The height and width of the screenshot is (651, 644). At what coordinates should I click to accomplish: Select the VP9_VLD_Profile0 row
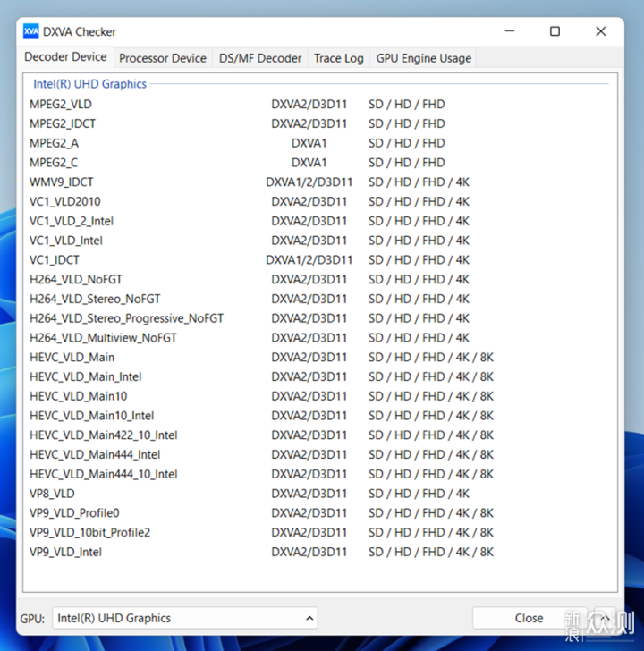(319, 513)
